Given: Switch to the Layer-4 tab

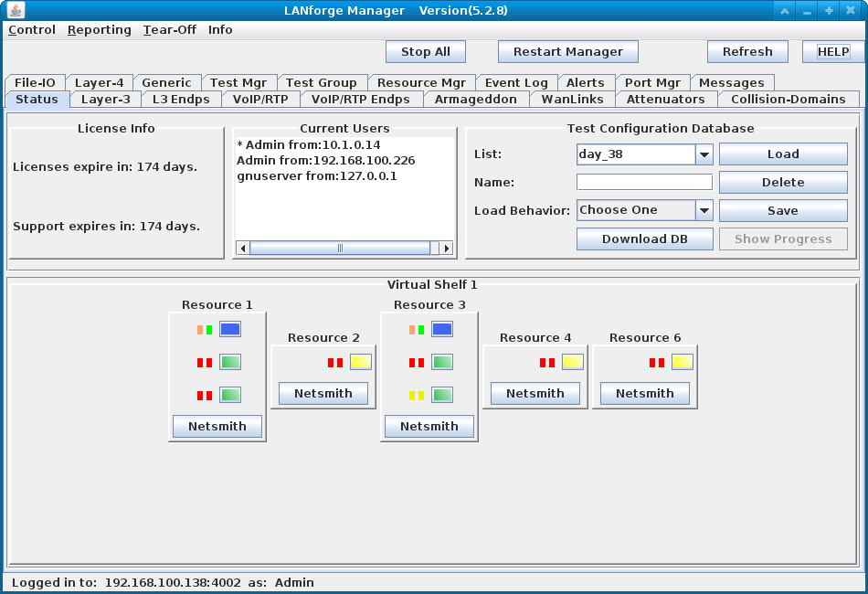Looking at the screenshot, I should [x=99, y=82].
